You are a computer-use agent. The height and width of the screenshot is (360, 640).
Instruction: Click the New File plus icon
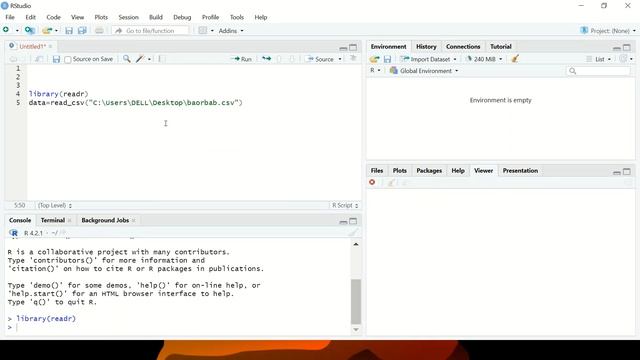pos(6,30)
